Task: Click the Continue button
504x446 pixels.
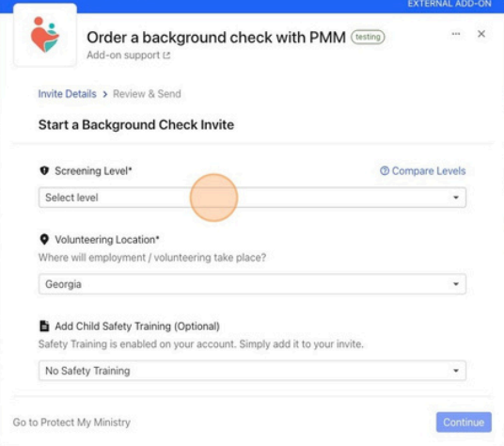Action: click(464, 422)
